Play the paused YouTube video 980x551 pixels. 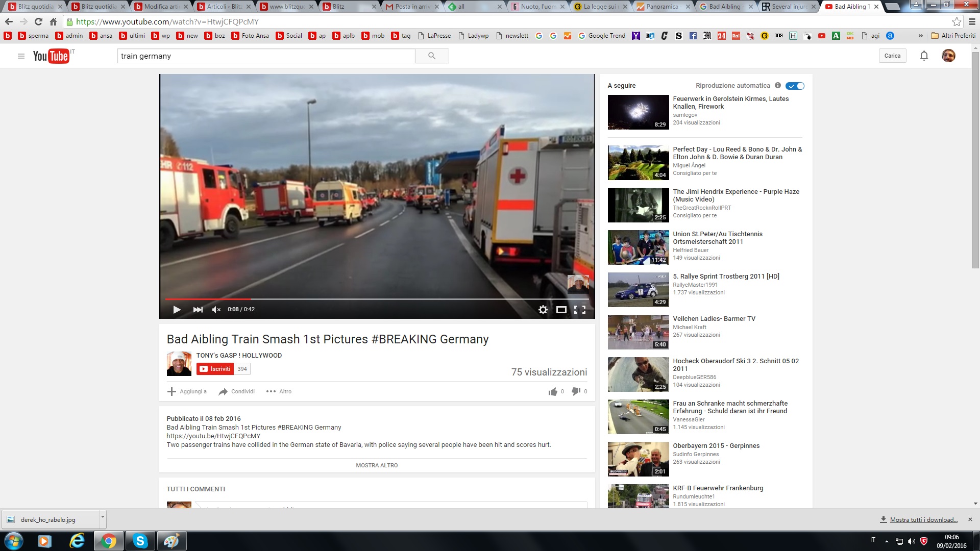(x=177, y=310)
